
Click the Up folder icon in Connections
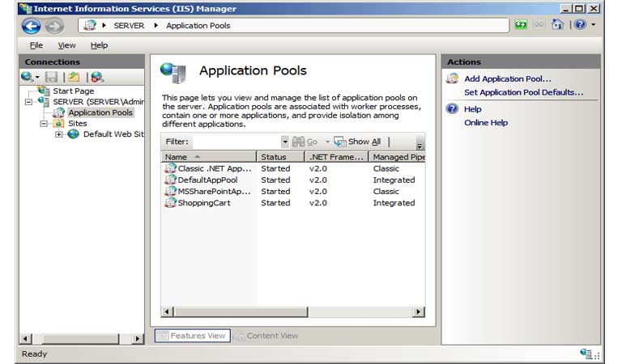point(74,77)
